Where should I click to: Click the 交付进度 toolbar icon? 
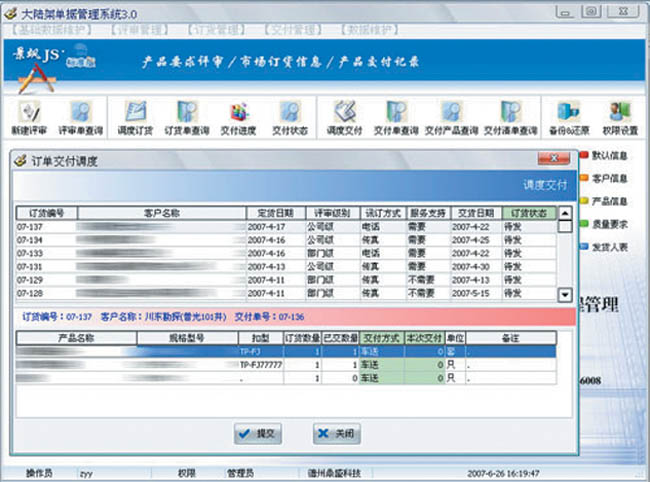point(239,117)
